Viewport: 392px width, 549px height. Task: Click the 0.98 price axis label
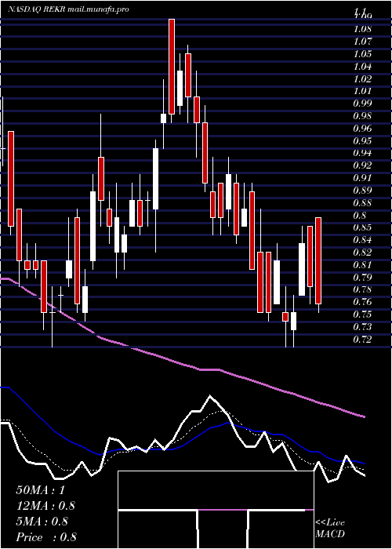click(362, 116)
